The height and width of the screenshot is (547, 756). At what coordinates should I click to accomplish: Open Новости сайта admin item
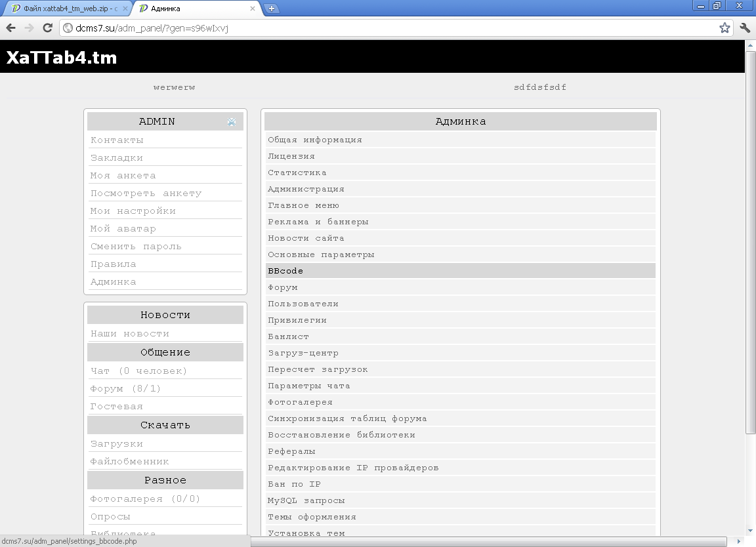pos(461,238)
